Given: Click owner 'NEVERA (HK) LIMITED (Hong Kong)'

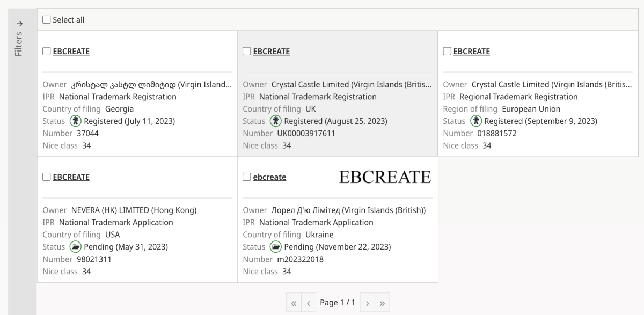Looking at the screenshot, I should [x=134, y=210].
